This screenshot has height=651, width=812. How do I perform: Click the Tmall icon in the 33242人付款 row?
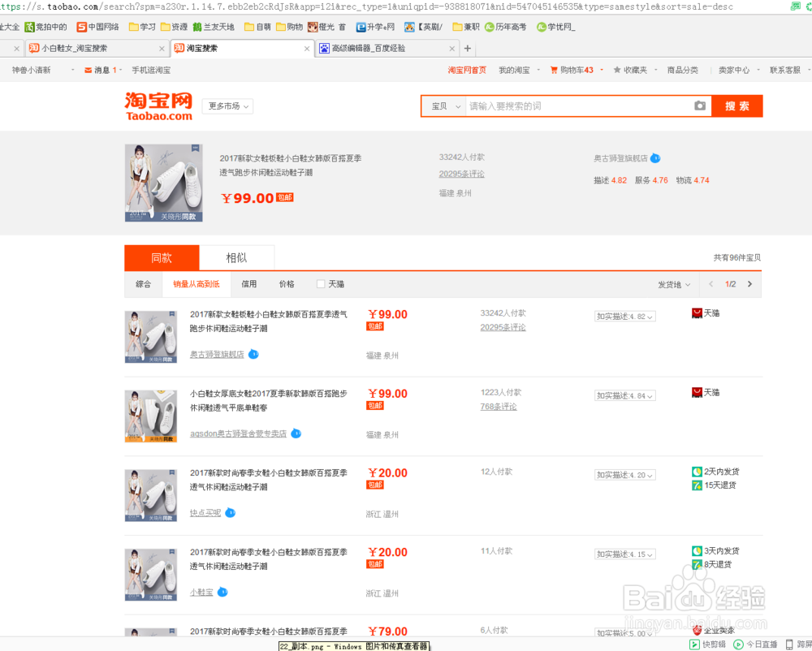click(x=697, y=313)
